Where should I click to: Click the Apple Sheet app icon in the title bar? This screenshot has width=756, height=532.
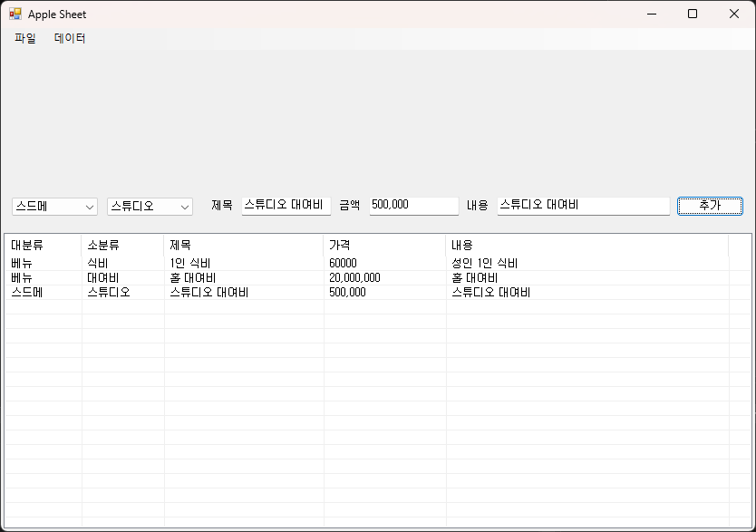(15, 14)
